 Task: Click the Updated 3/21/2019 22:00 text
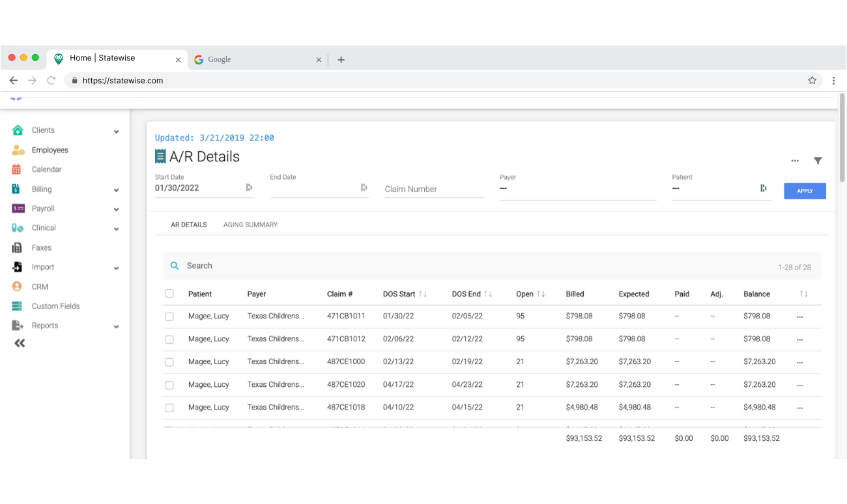[214, 138]
